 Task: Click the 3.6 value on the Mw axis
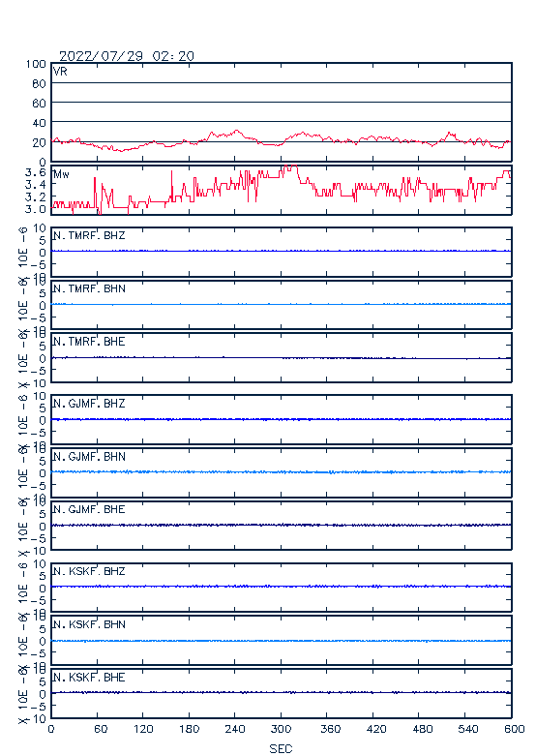coord(36,172)
